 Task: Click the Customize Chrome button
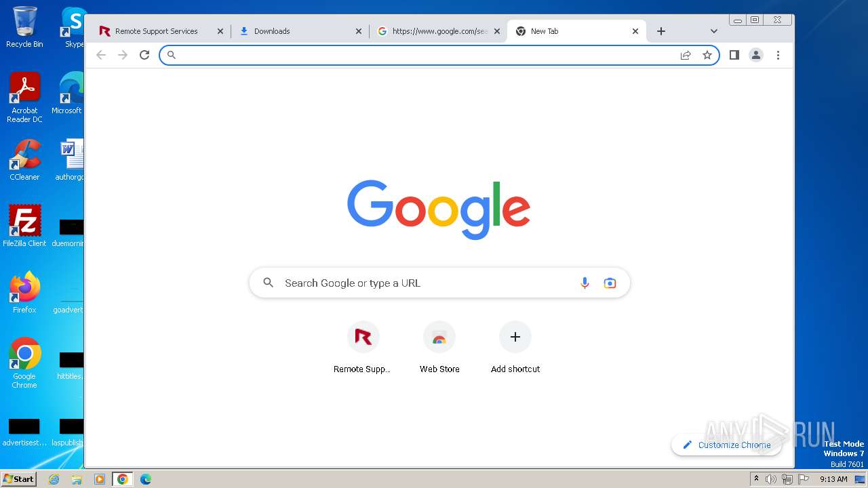726,445
